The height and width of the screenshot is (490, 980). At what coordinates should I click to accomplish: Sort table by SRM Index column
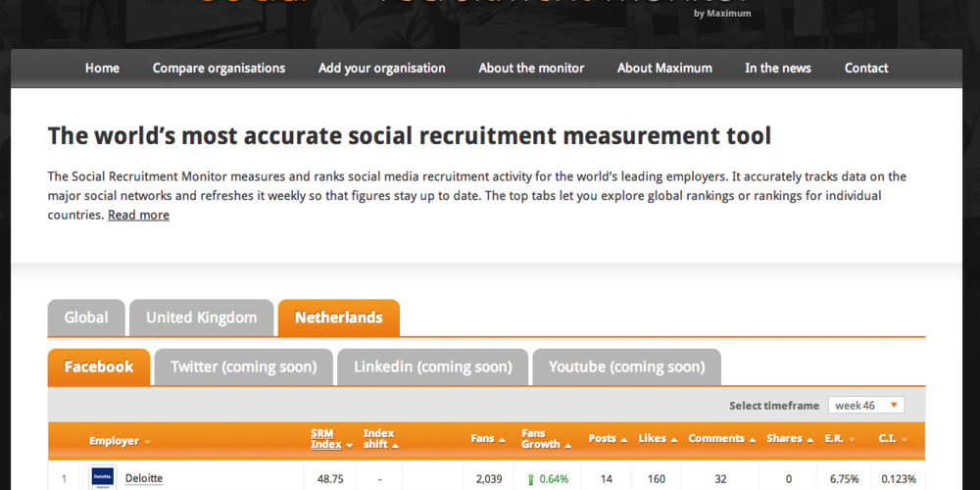[331, 439]
